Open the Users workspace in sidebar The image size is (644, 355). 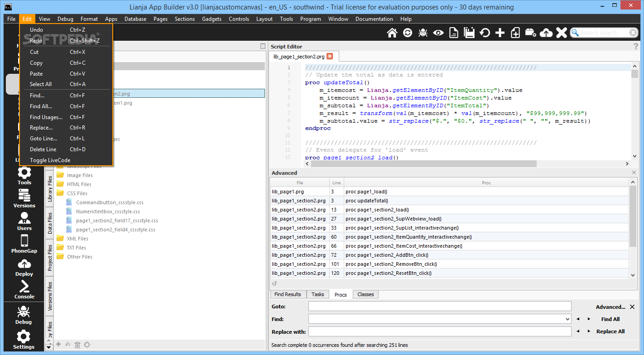coord(24,221)
